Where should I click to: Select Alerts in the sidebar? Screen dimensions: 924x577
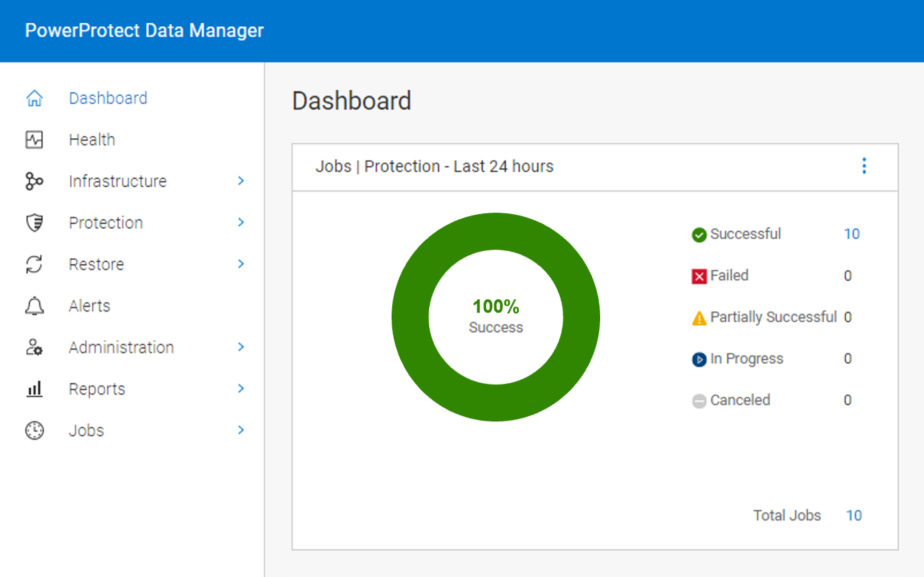(89, 306)
